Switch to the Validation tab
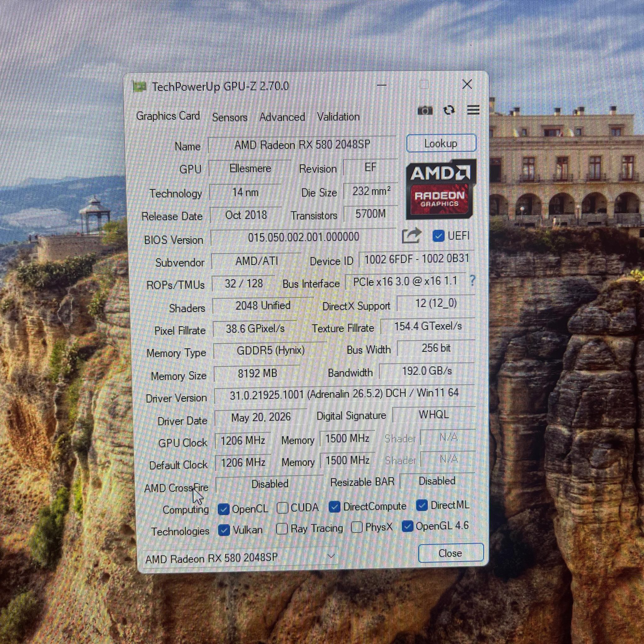Image resolution: width=644 pixels, height=644 pixels. pyautogui.click(x=338, y=117)
